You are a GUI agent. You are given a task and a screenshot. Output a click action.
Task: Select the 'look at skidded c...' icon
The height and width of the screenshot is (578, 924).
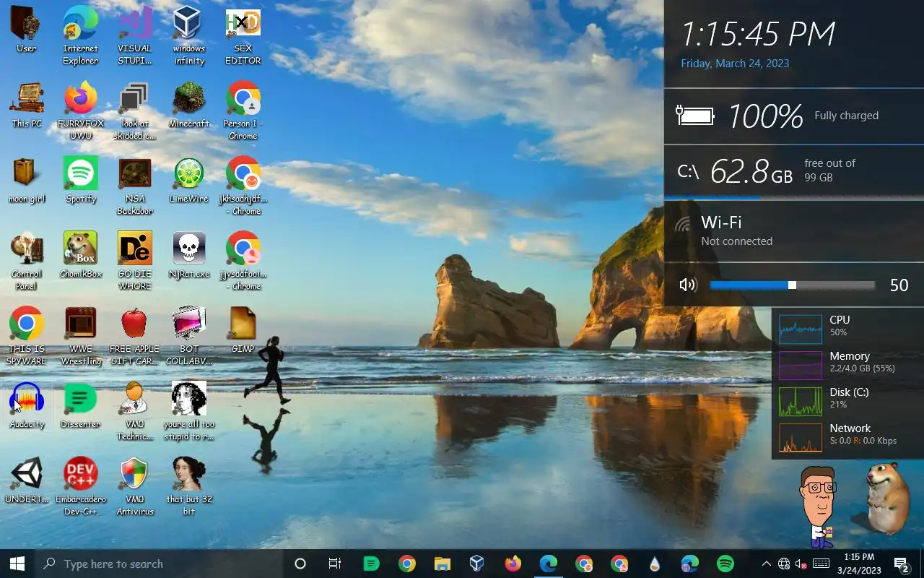135,110
